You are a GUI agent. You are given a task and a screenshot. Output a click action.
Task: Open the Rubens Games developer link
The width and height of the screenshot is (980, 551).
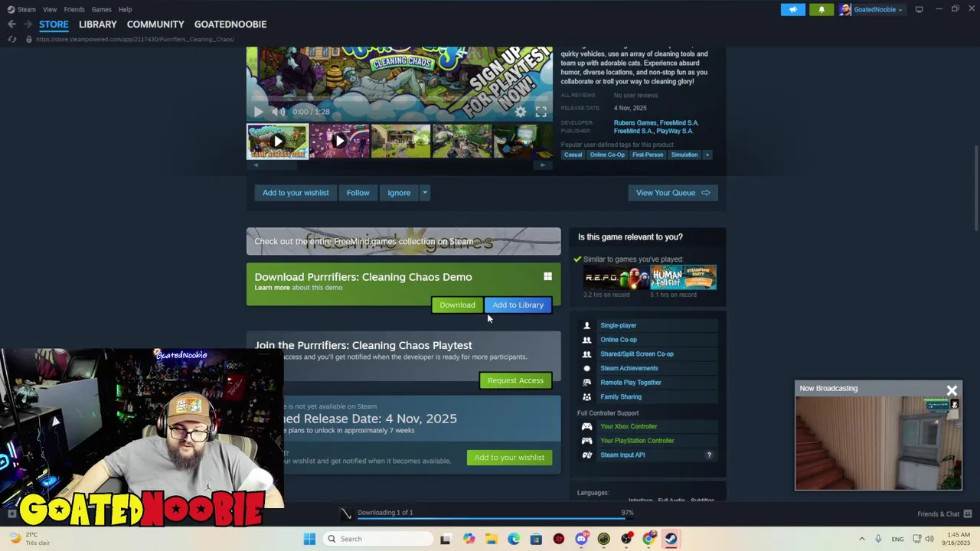tap(635, 122)
